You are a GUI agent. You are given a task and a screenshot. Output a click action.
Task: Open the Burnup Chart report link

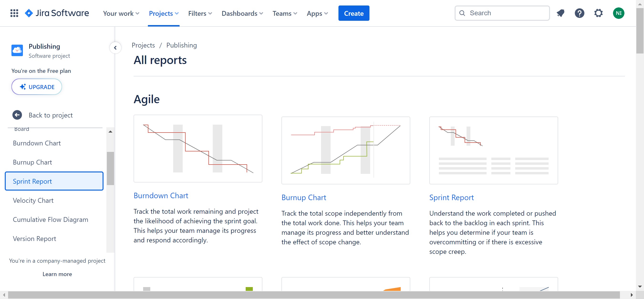(303, 198)
